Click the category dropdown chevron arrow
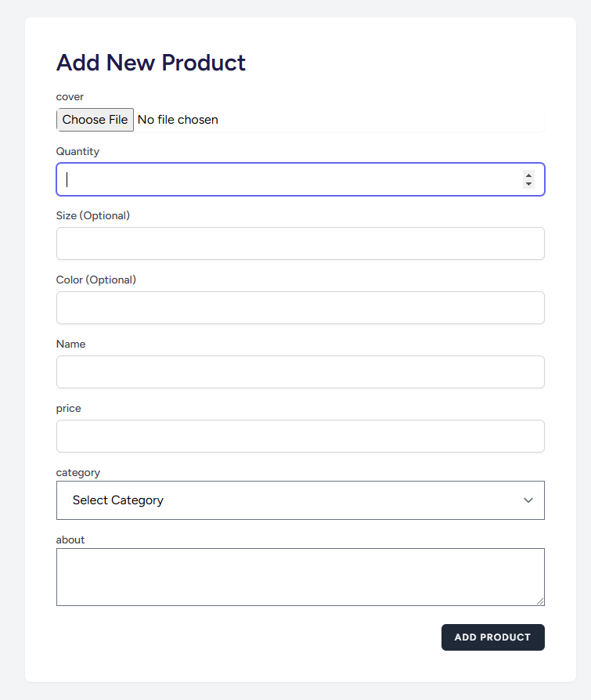591x700 pixels. click(x=528, y=500)
